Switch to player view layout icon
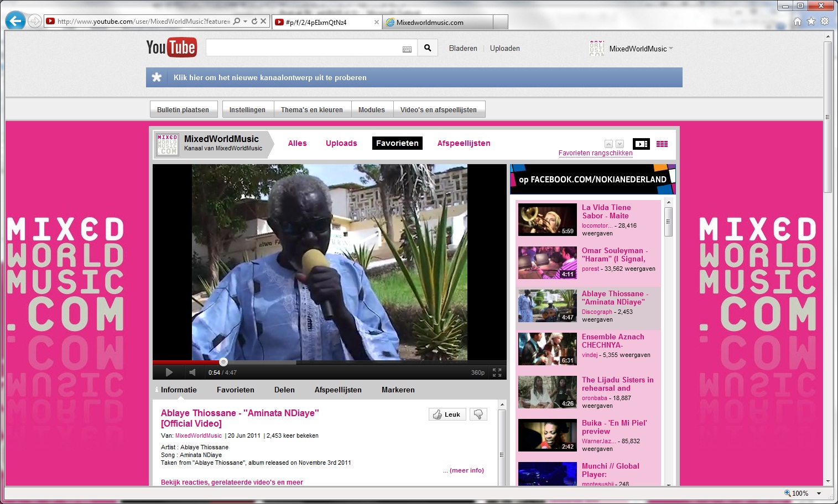This screenshot has height=504, width=838. (x=641, y=144)
